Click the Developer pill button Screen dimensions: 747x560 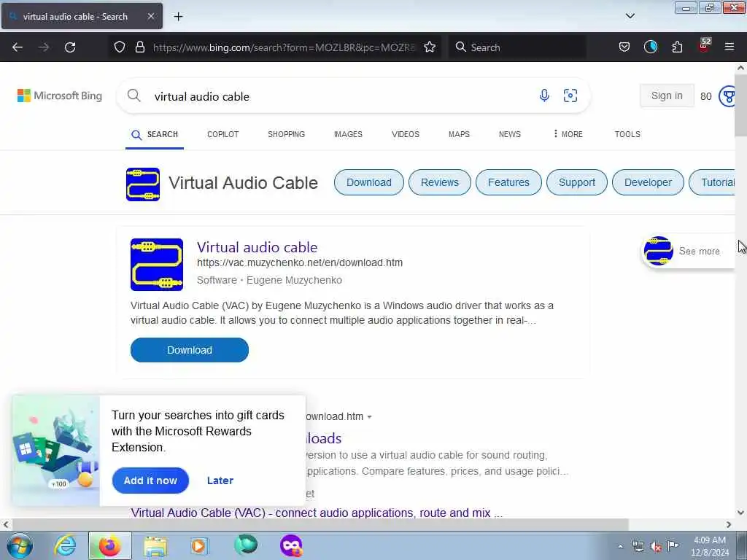pyautogui.click(x=648, y=182)
